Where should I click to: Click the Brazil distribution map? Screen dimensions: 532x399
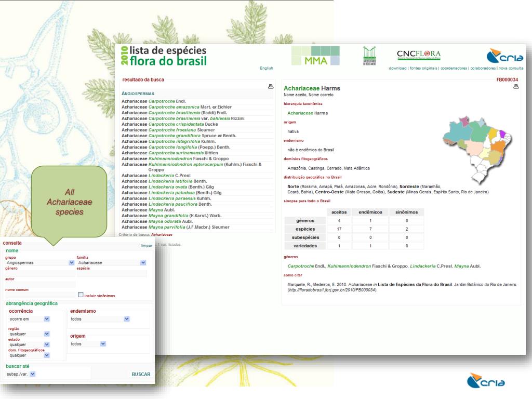point(477,149)
